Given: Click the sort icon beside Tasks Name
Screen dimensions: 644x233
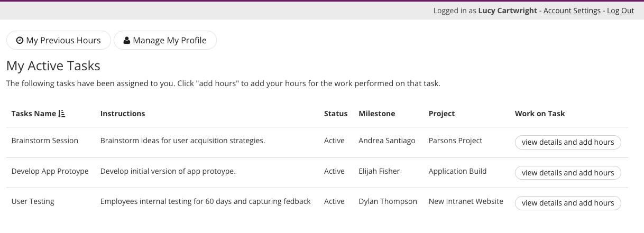Looking at the screenshot, I should [x=61, y=114].
